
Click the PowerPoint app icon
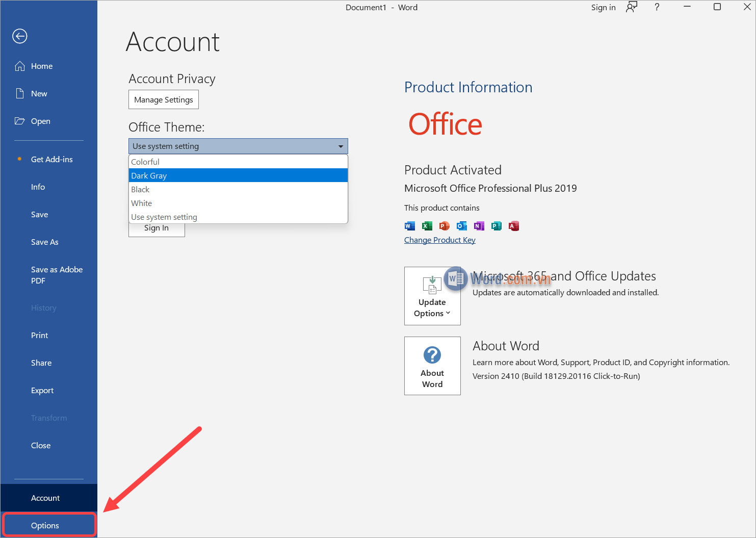click(445, 226)
